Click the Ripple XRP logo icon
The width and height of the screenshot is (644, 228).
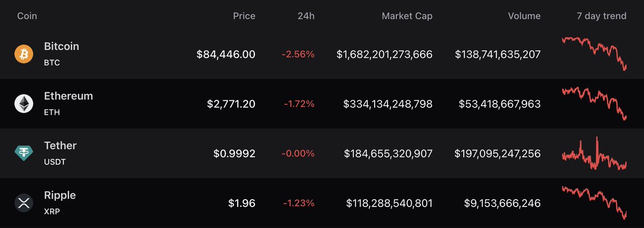(x=24, y=203)
